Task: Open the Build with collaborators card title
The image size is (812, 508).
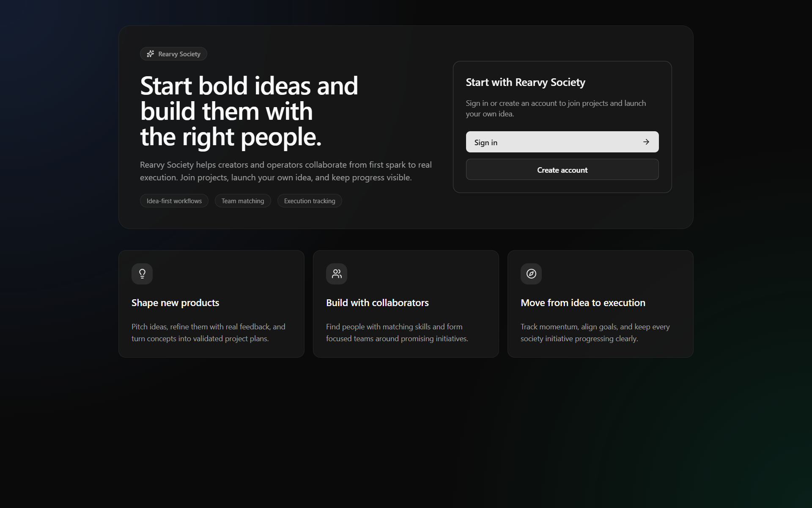Action: (377, 303)
